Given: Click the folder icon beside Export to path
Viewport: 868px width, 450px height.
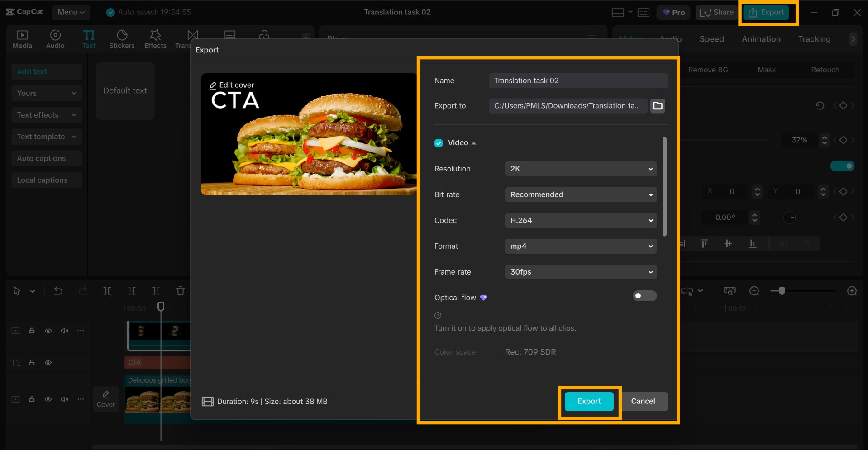Looking at the screenshot, I should coord(658,106).
